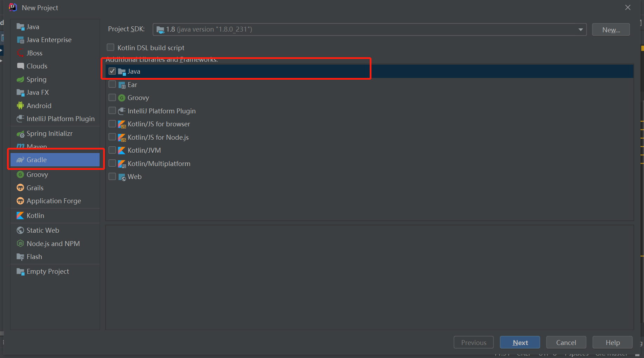Check the Kotlin/JVM framework box
644x358 pixels.
[112, 150]
